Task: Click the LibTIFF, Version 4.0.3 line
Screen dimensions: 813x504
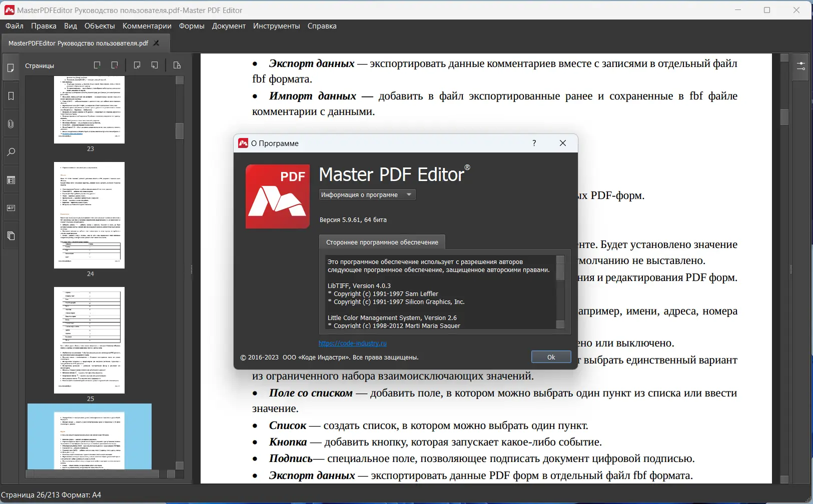Action: click(x=359, y=285)
